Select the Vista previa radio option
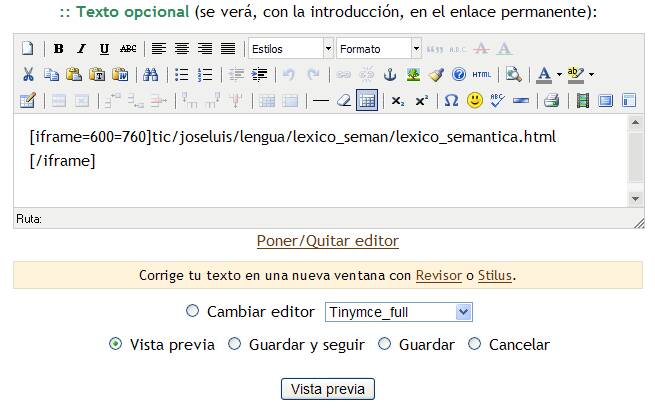This screenshot has height=417, width=655. click(115, 344)
